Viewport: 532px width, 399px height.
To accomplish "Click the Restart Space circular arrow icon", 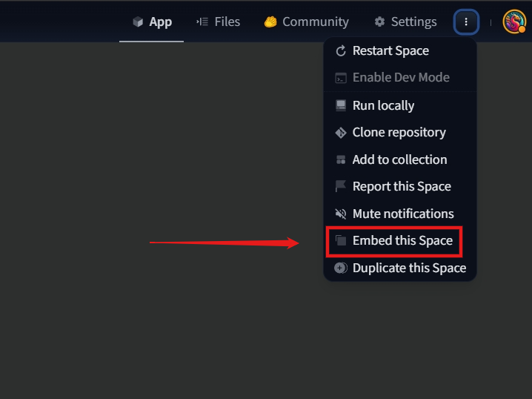I will pos(341,51).
